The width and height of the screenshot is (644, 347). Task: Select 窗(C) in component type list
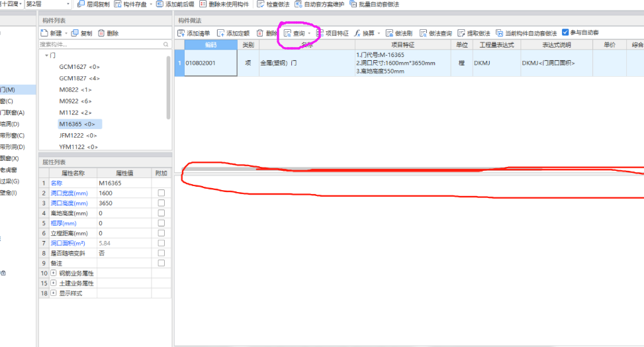click(x=7, y=101)
